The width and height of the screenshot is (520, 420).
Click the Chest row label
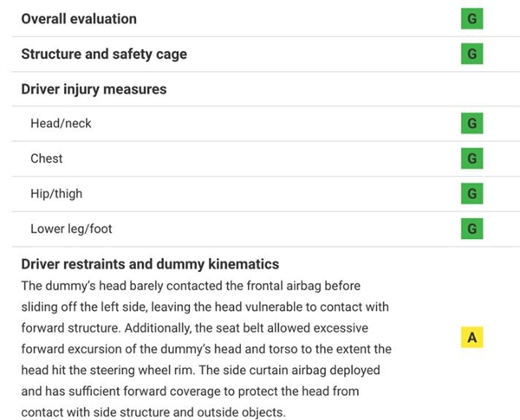tap(46, 158)
